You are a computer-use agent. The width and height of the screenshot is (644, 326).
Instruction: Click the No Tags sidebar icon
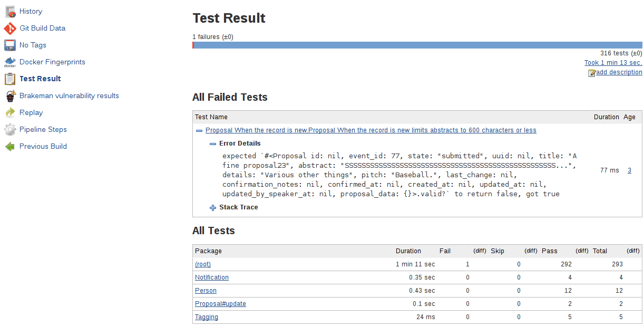coord(9,45)
